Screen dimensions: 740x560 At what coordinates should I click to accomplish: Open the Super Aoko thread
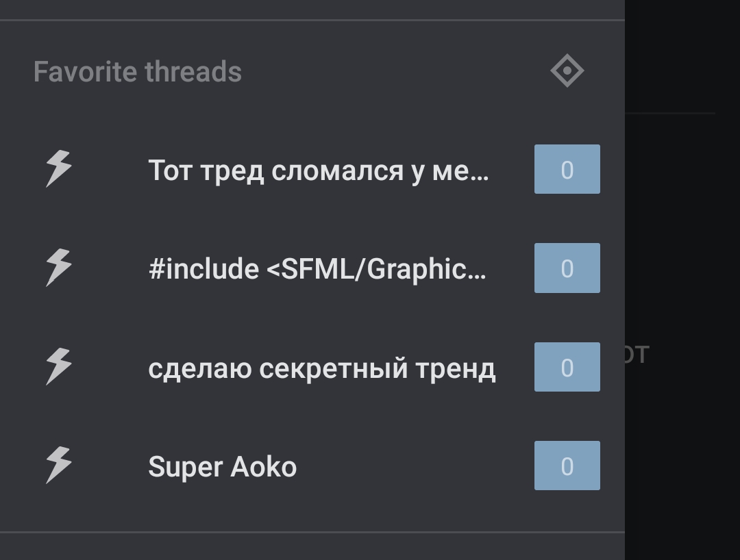222,467
